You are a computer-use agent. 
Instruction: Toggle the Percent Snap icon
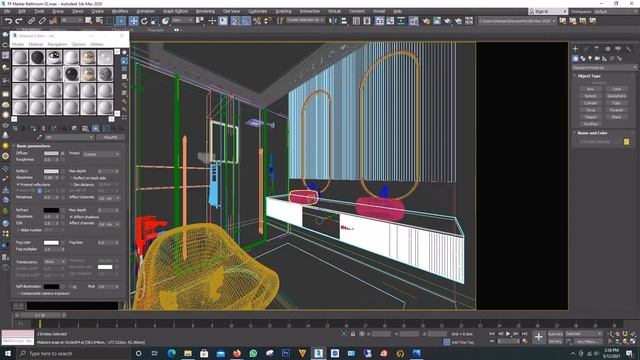click(x=257, y=21)
